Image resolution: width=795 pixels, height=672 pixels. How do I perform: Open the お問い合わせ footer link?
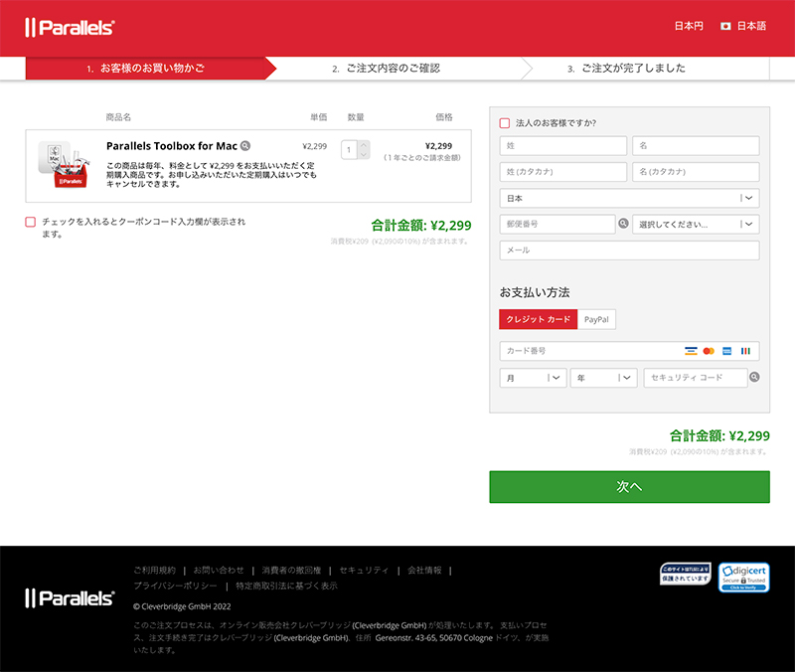point(219,570)
